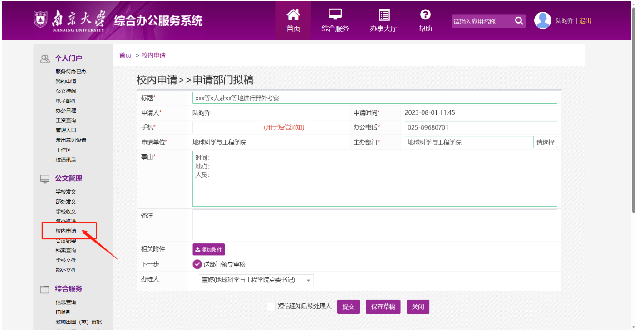Open 综合服务 monitor icon in top nav

(335, 15)
